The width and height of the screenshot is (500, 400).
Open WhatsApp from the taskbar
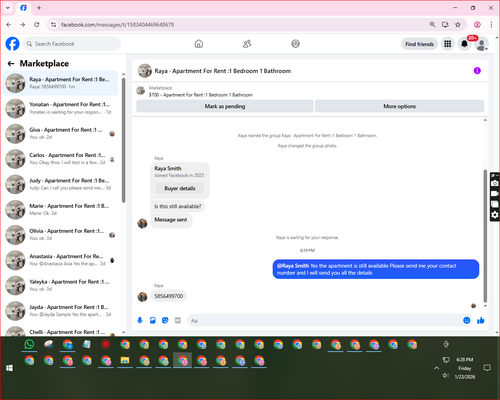coord(29,344)
